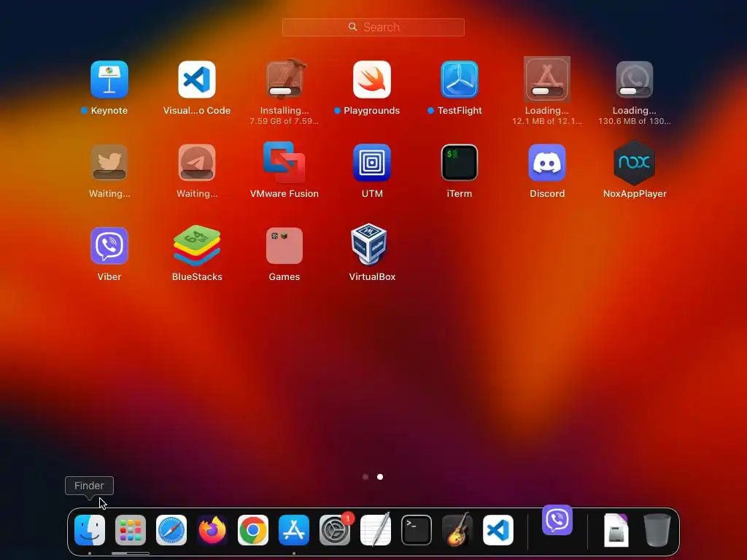Open Safari from the Dock
The width and height of the screenshot is (747, 560).
click(x=171, y=530)
